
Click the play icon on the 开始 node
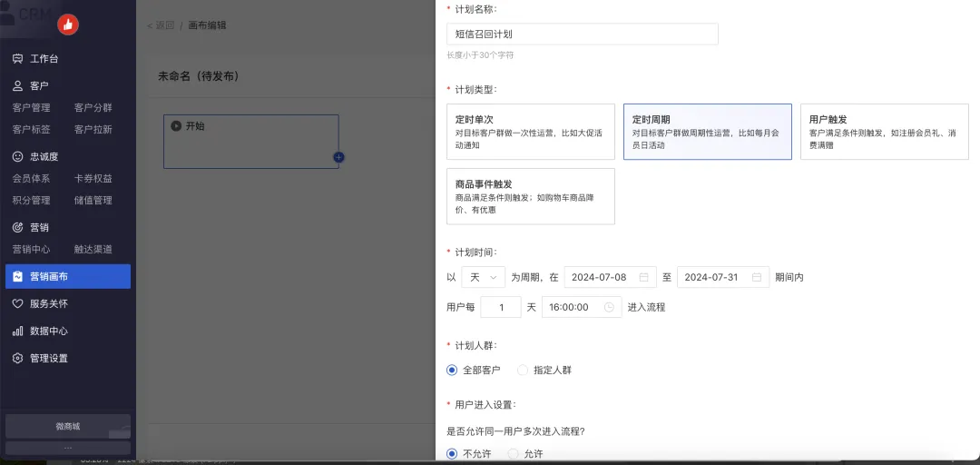(x=176, y=126)
